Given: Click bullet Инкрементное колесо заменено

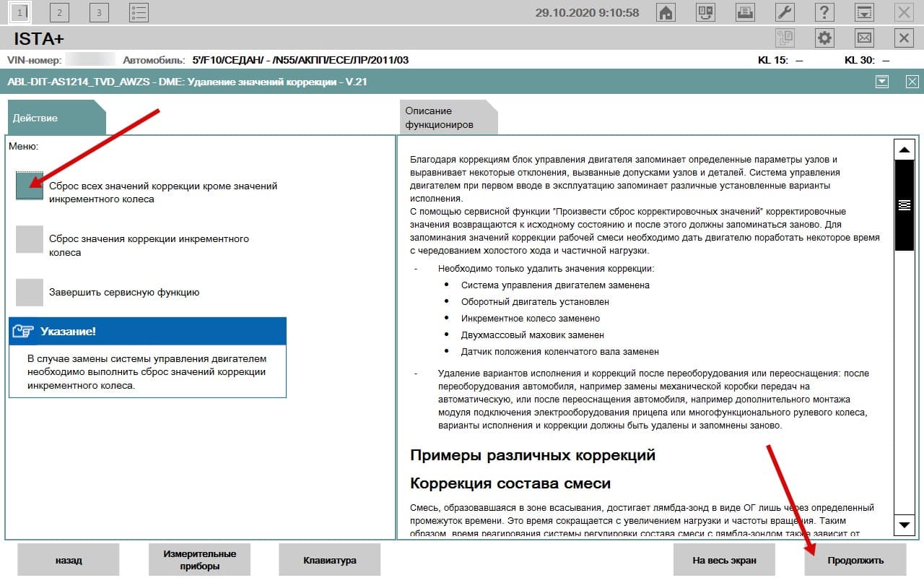Looking at the screenshot, I should pos(531,319).
